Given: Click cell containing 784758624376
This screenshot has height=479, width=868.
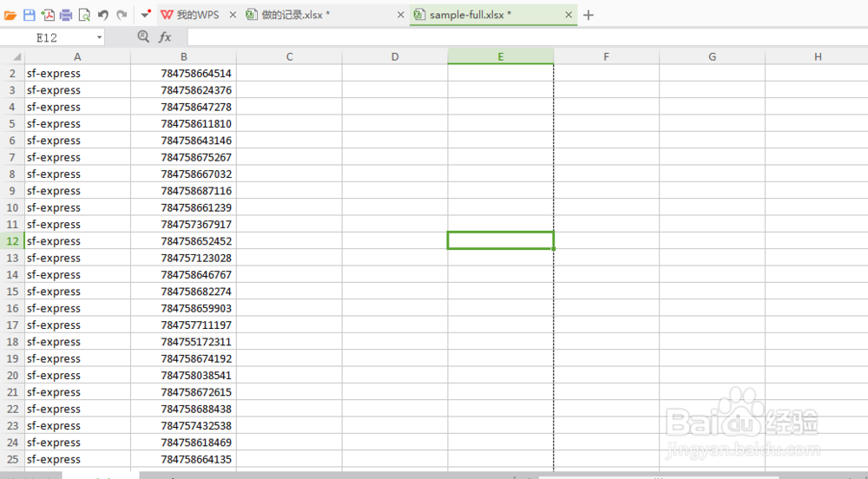Looking at the screenshot, I should tap(183, 90).
